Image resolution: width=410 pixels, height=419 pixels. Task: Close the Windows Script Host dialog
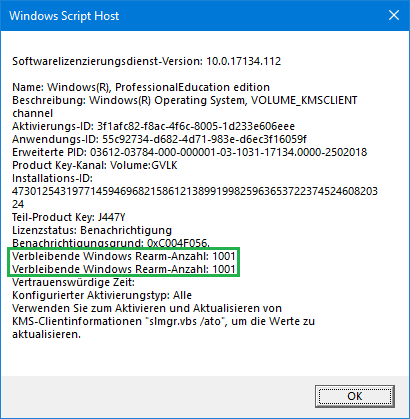394,15
